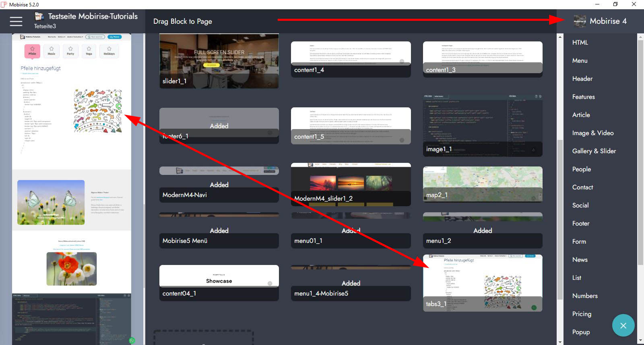The width and height of the screenshot is (644, 345).
Task: Click the butterfly image in page preview
Action: [x=51, y=202]
